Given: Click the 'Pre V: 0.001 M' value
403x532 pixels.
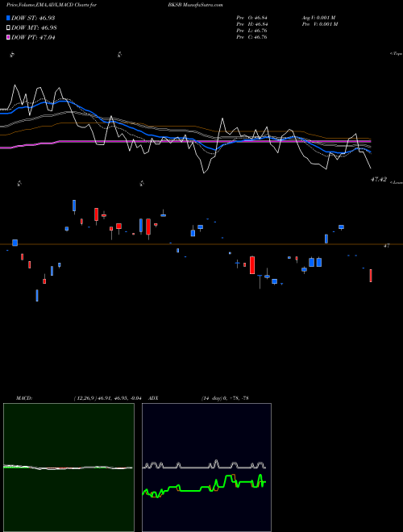Looking at the screenshot, I should tap(320, 24).
